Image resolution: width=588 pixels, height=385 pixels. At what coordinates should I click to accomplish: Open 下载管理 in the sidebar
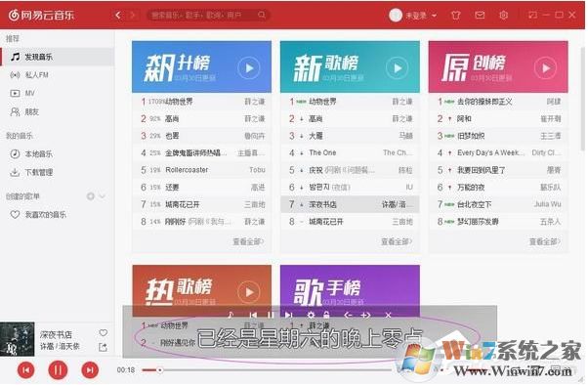point(57,172)
